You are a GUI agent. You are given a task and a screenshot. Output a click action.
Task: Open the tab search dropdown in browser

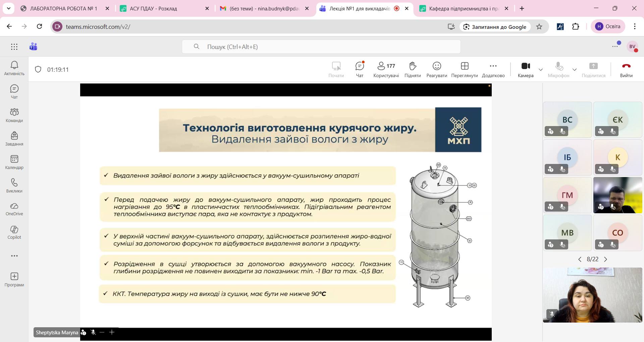pos(8,8)
